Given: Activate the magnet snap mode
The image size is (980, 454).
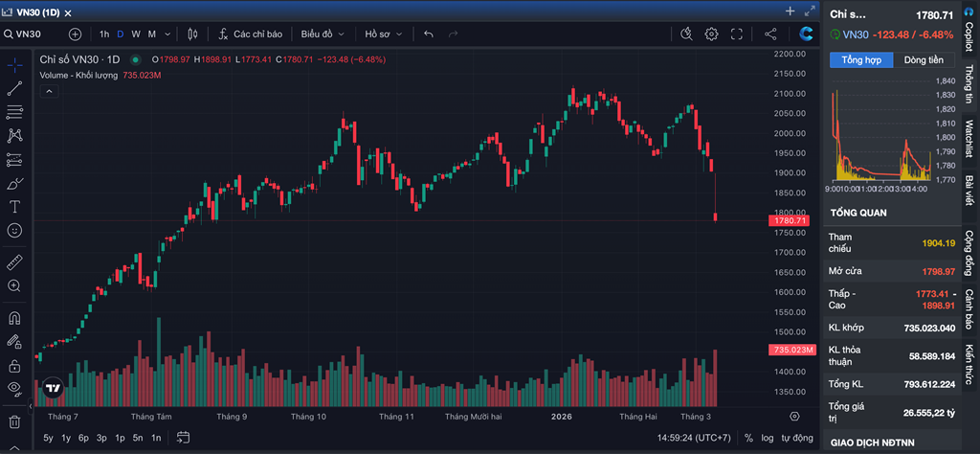Looking at the screenshot, I should coord(14,318).
